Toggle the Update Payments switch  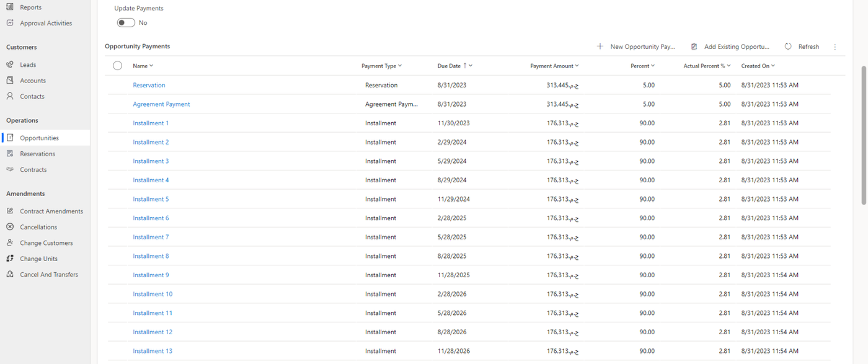pyautogui.click(x=126, y=23)
